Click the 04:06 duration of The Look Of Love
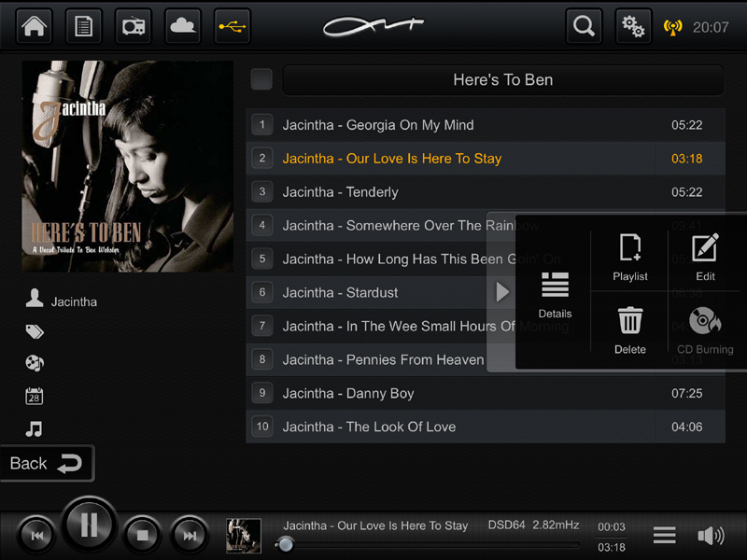This screenshot has height=560, width=747. tap(686, 427)
